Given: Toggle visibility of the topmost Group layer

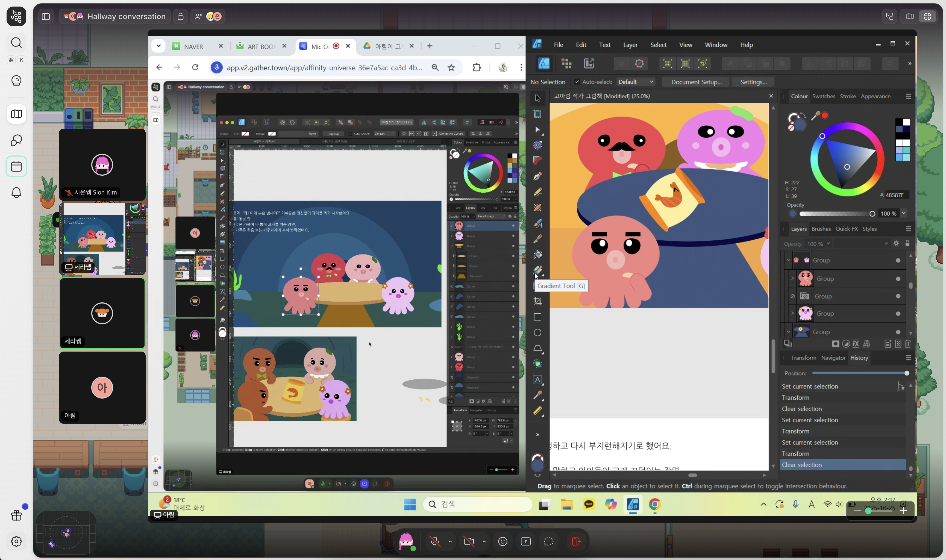Looking at the screenshot, I should click(898, 260).
